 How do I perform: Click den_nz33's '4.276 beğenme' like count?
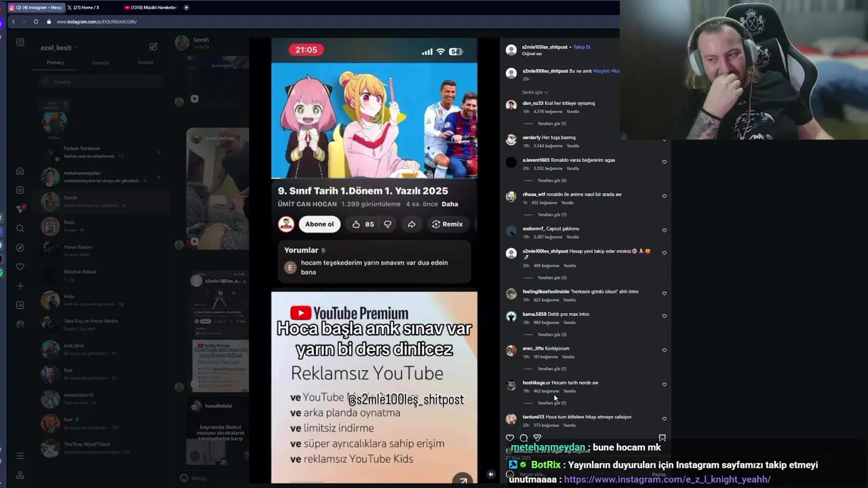pos(548,111)
